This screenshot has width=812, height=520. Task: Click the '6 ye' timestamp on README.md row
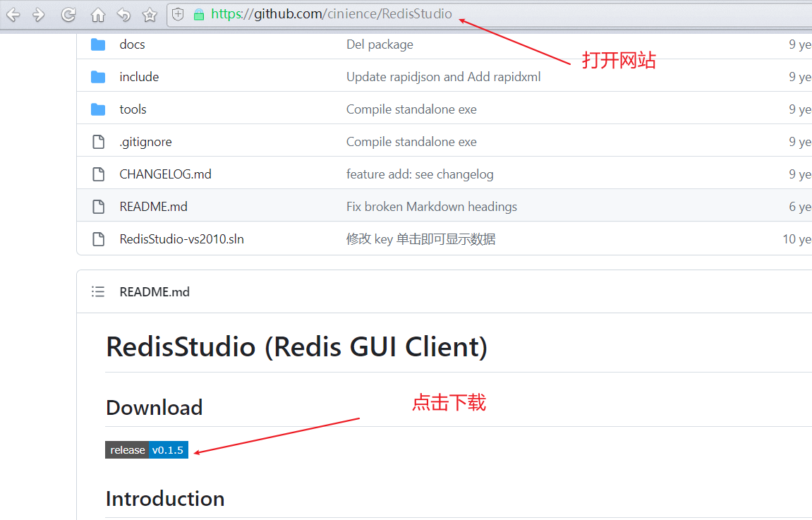(800, 207)
